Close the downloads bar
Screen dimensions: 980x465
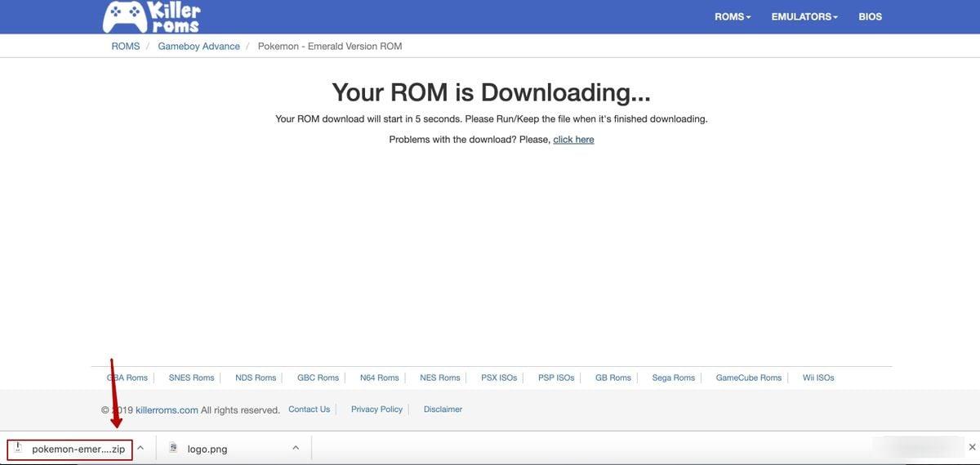coord(972,447)
